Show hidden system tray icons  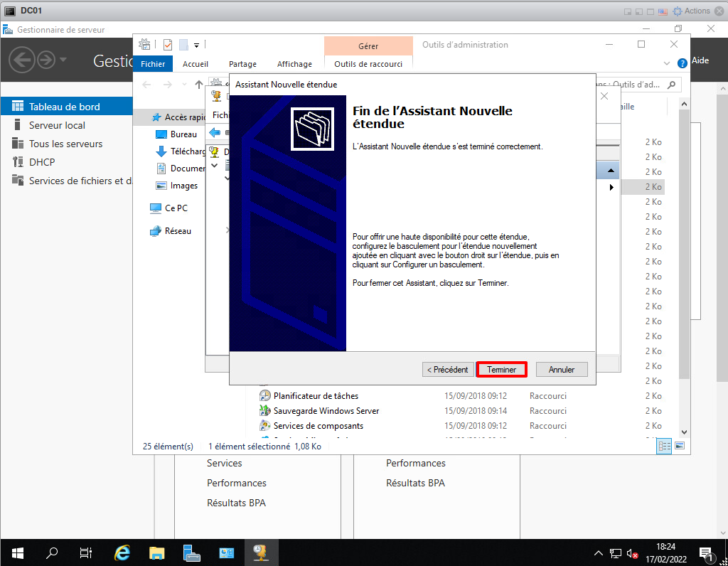(599, 553)
